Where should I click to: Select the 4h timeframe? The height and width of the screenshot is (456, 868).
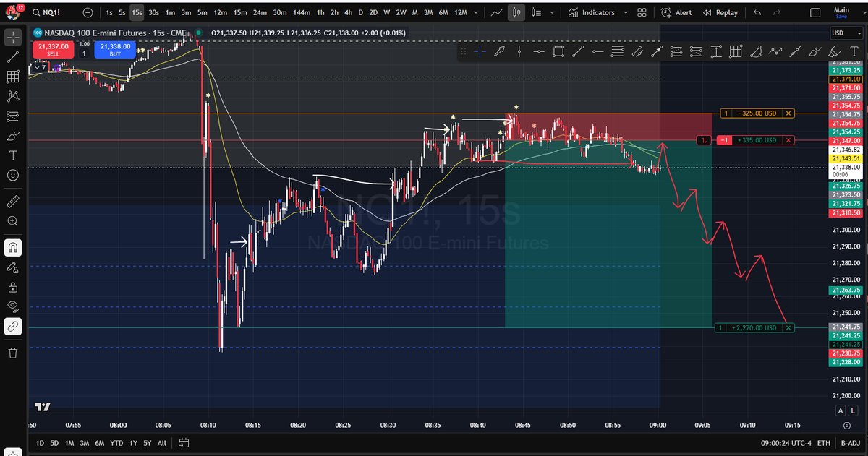[349, 12]
